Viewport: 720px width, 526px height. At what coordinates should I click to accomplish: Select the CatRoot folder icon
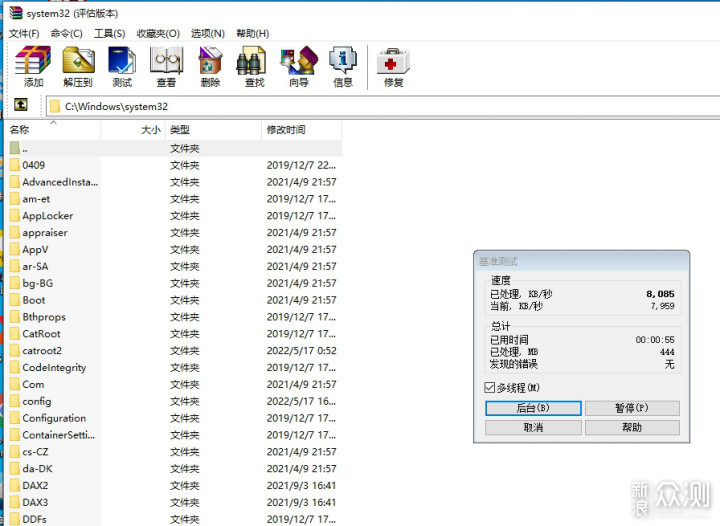(15, 334)
